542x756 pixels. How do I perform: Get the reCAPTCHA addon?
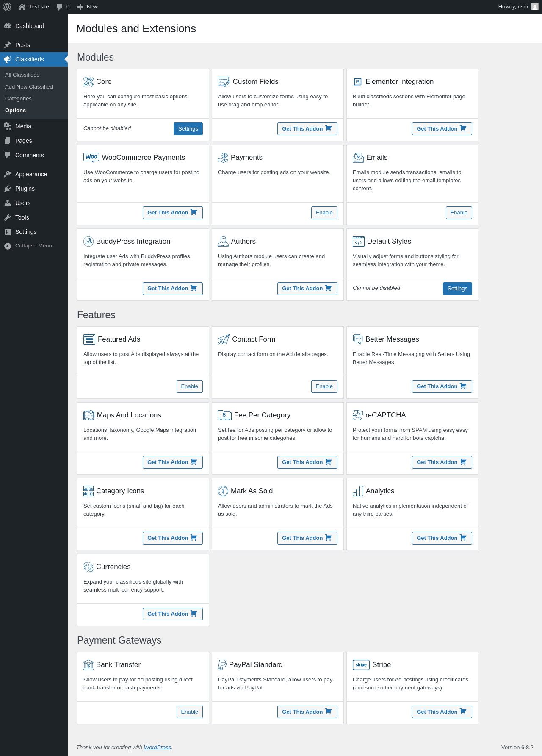pyautogui.click(x=442, y=462)
